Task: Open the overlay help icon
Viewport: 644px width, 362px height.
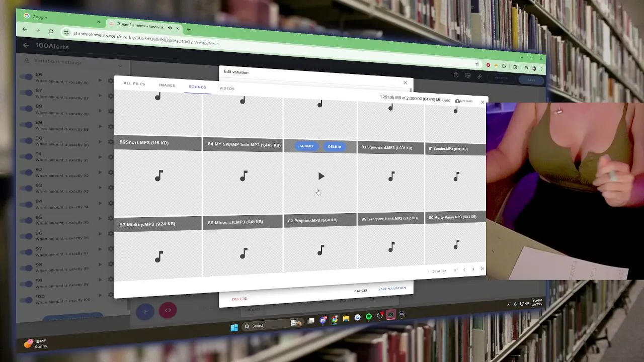Action: pos(456,75)
